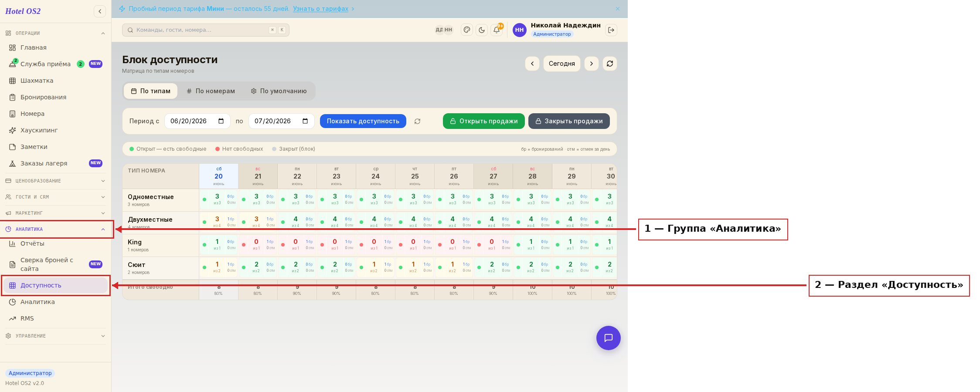
Task: Click the Заказы лагеря tent icon
Action: 12,163
